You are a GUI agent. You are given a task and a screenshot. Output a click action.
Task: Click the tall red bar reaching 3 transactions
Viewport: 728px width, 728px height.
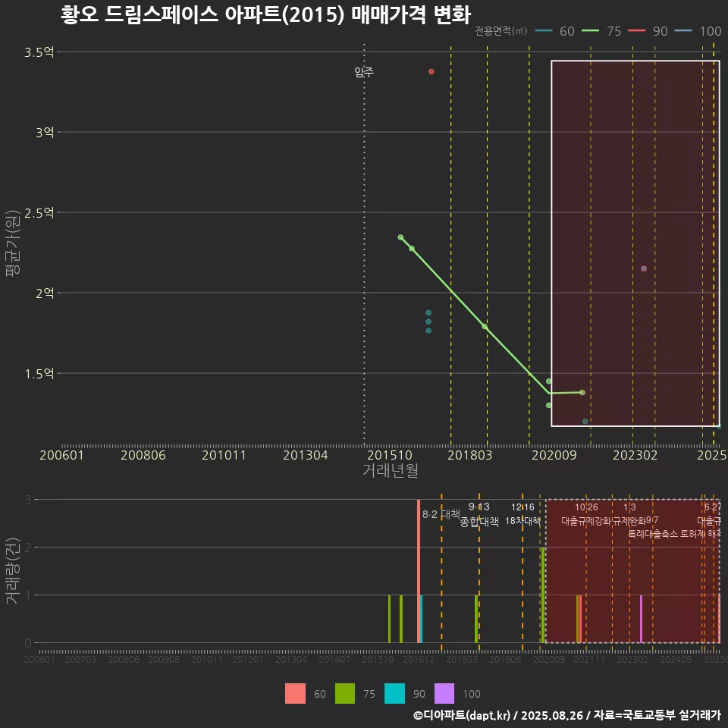(419, 571)
